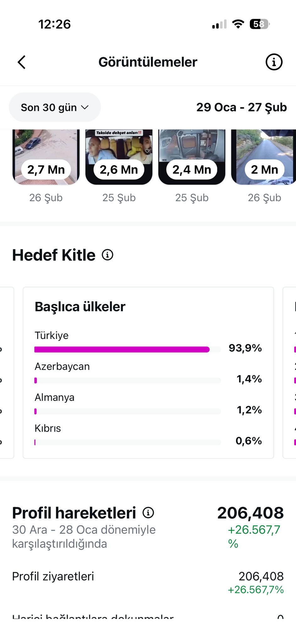Tap the Wi-Fi status icon
296x644 pixels.
tap(238, 24)
